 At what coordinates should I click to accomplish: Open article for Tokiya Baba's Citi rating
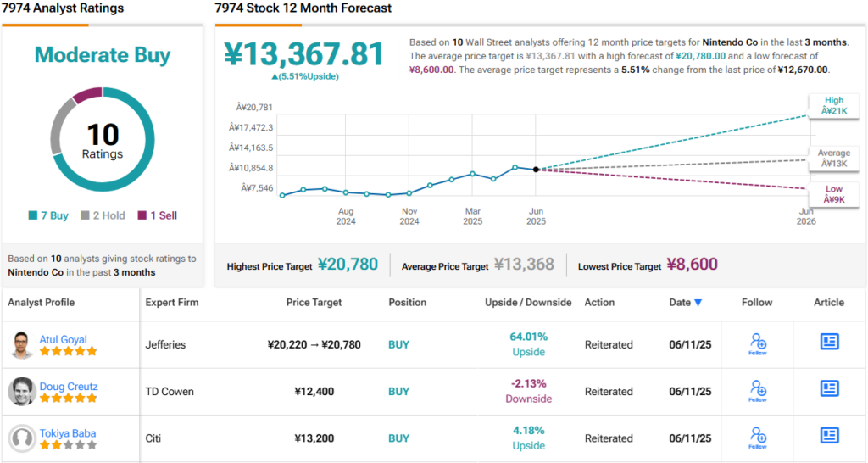click(829, 436)
